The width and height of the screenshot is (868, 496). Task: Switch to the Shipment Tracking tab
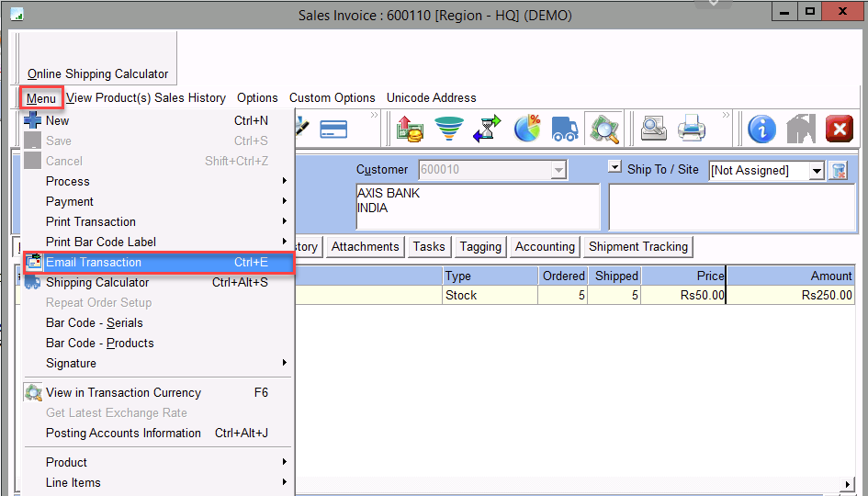(637, 246)
